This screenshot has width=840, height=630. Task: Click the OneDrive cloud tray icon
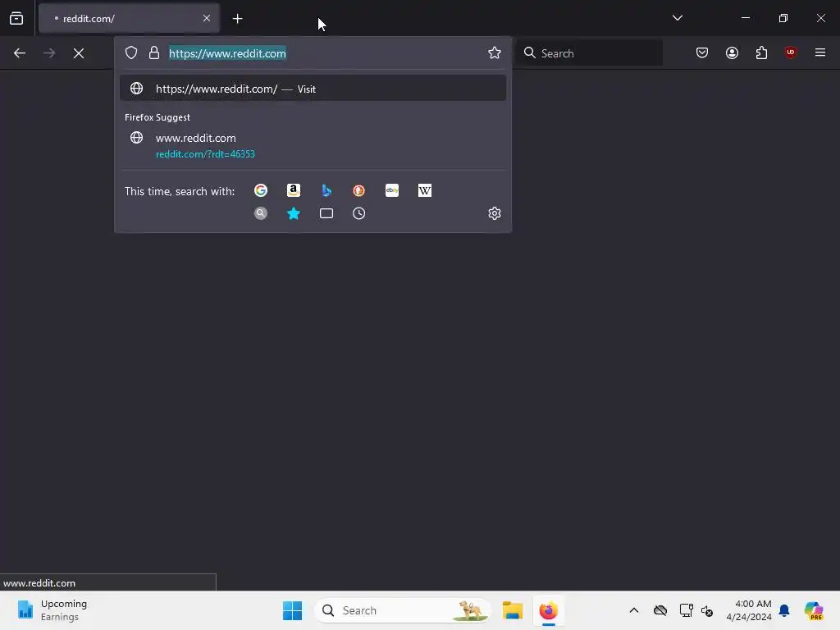[x=660, y=610]
